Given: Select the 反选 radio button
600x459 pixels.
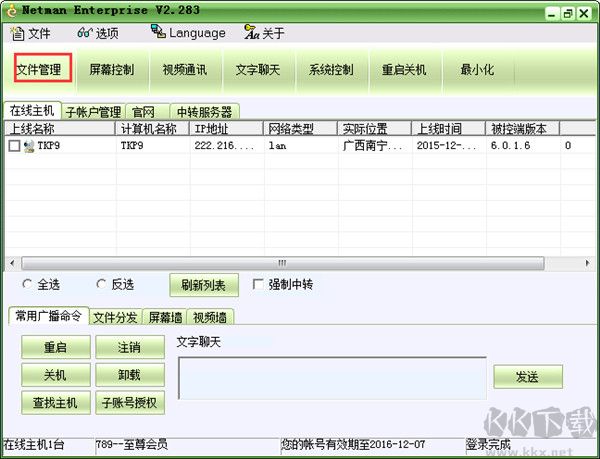Looking at the screenshot, I should point(101,284).
